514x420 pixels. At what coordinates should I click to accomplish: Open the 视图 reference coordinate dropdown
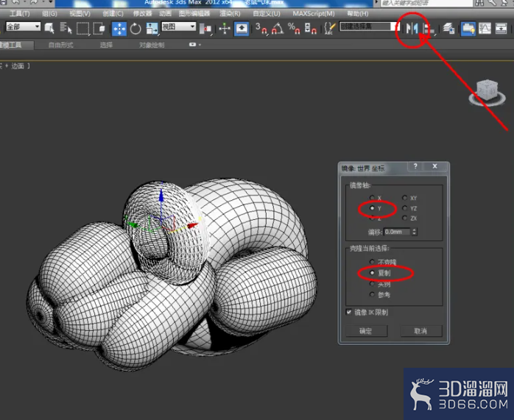[179, 26]
